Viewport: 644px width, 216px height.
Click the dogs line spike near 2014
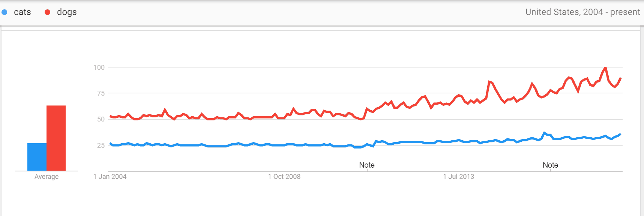[489, 81]
